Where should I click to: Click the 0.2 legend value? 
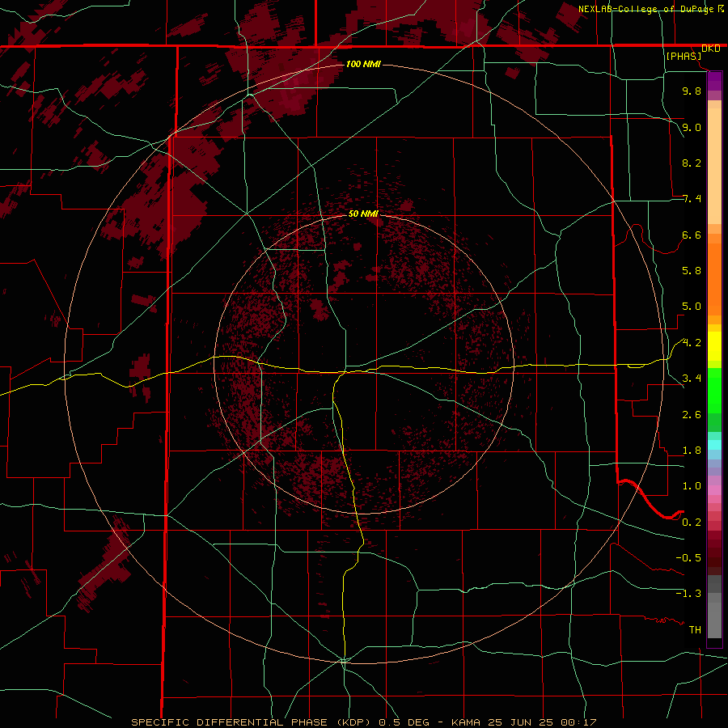tap(692, 523)
